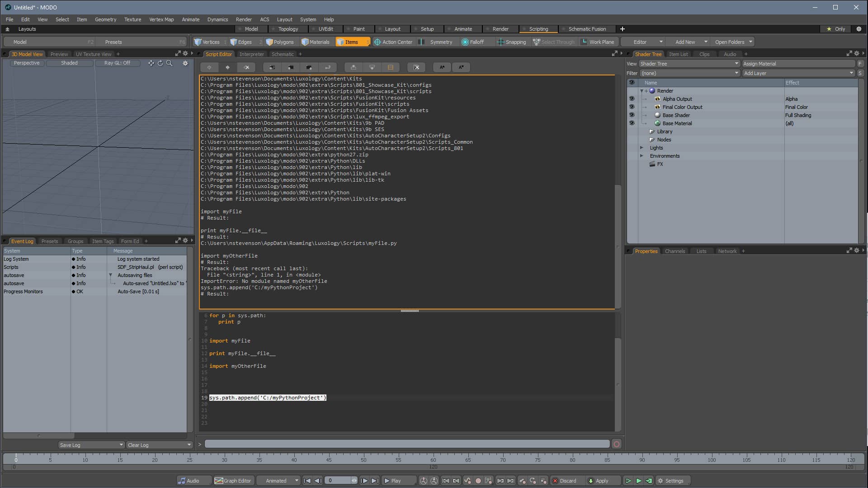
Task: Click the command input field
Action: (407, 444)
